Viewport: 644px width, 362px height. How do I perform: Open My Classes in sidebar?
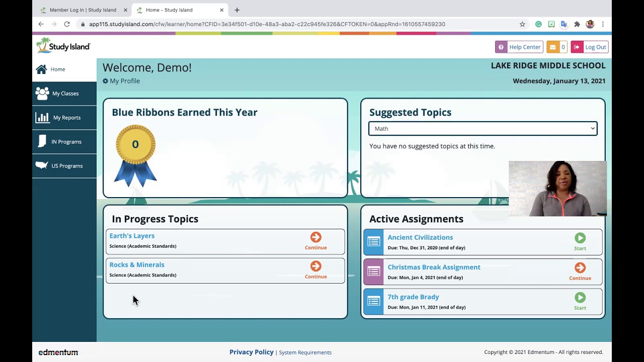click(64, 94)
